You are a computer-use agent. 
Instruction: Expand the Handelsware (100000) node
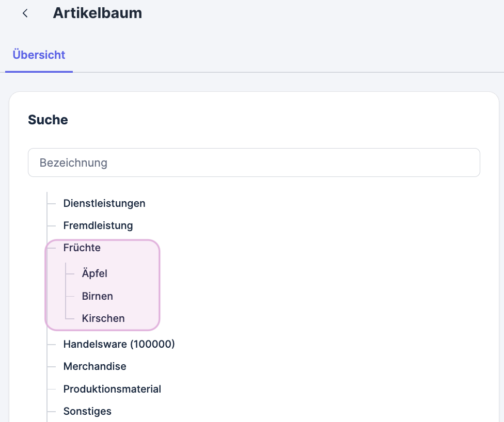click(x=119, y=344)
